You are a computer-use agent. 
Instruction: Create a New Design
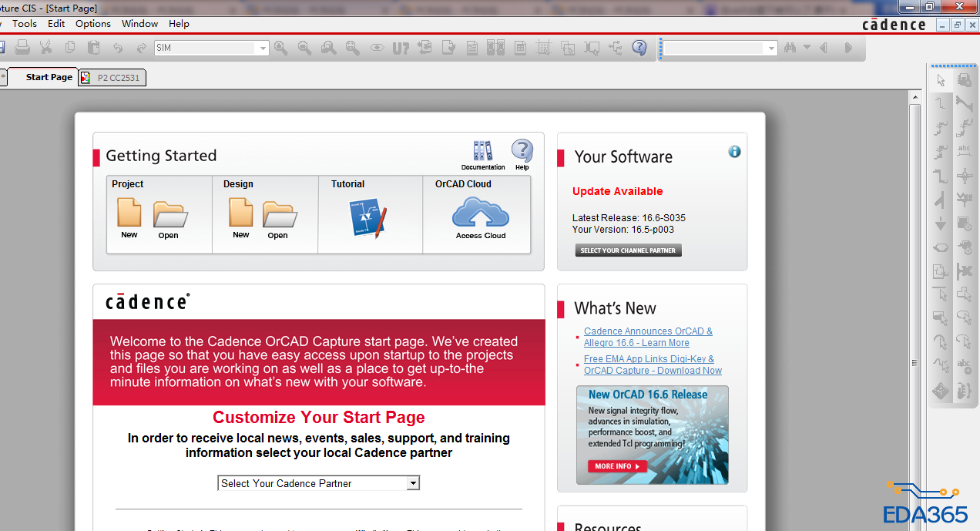coord(240,218)
